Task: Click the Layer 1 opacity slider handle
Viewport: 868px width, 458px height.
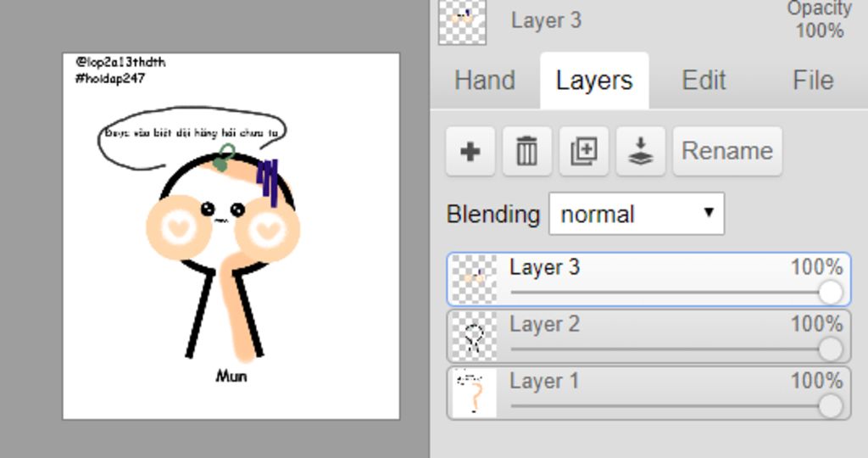Action: (831, 406)
